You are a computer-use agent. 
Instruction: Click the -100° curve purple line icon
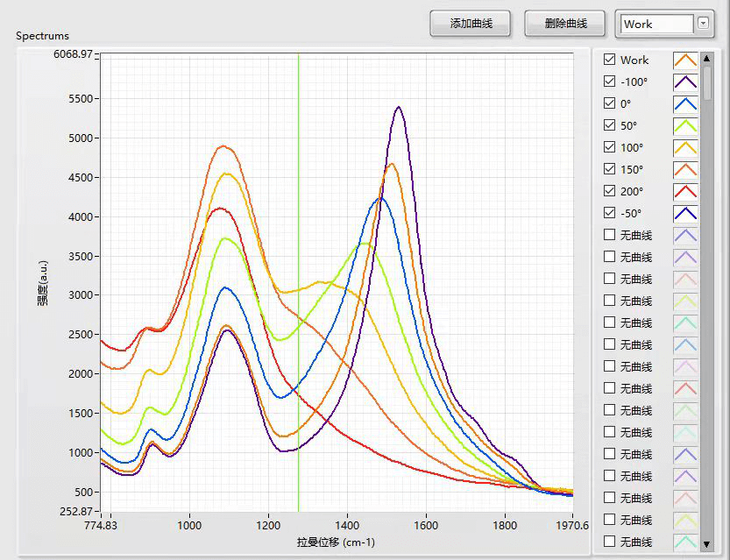pos(684,82)
